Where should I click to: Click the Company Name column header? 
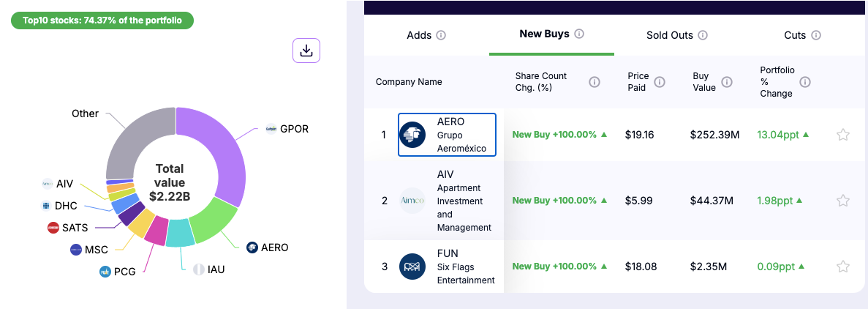[x=409, y=82]
